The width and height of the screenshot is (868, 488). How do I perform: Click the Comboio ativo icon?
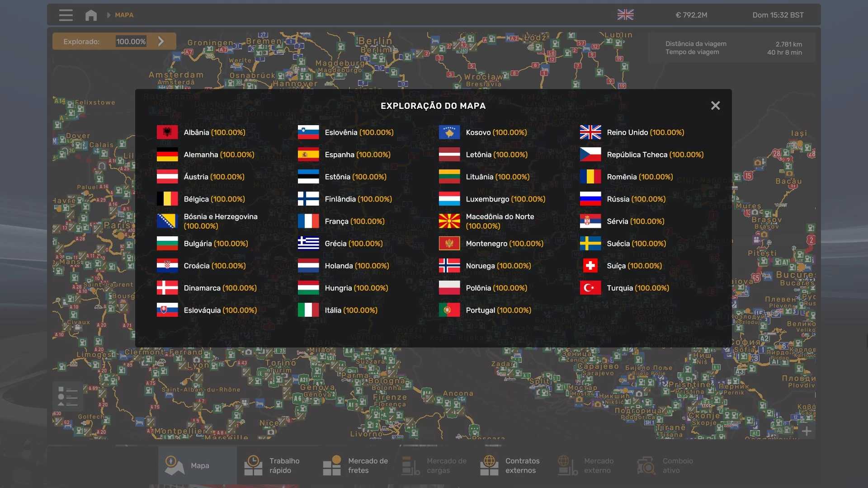tap(646, 465)
